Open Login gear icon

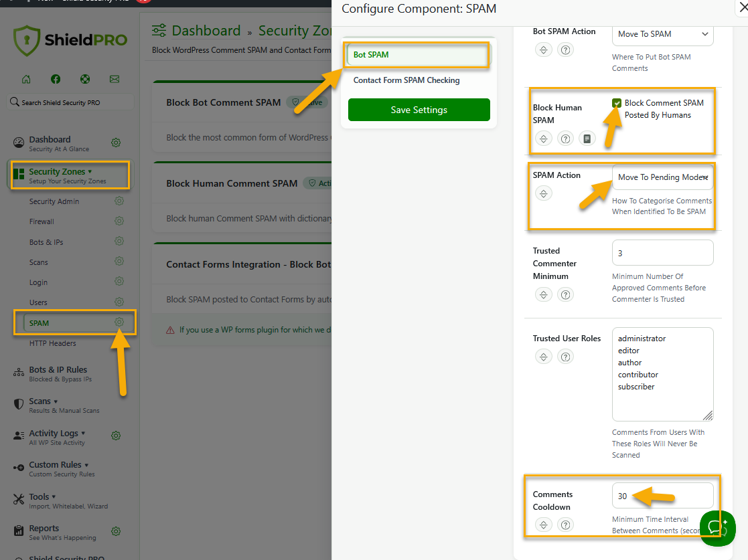pyautogui.click(x=119, y=282)
